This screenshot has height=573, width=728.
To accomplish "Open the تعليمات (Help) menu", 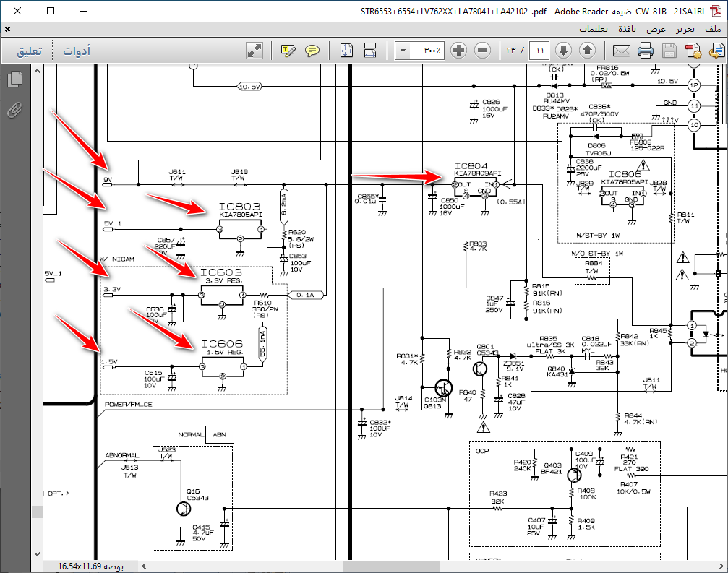I will (x=594, y=29).
